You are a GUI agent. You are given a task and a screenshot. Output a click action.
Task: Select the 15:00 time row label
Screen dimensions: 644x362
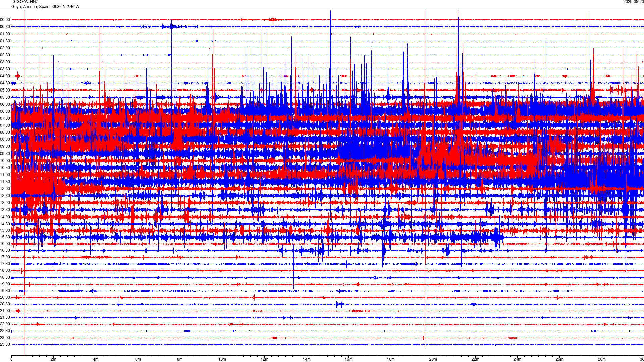(x=5, y=230)
